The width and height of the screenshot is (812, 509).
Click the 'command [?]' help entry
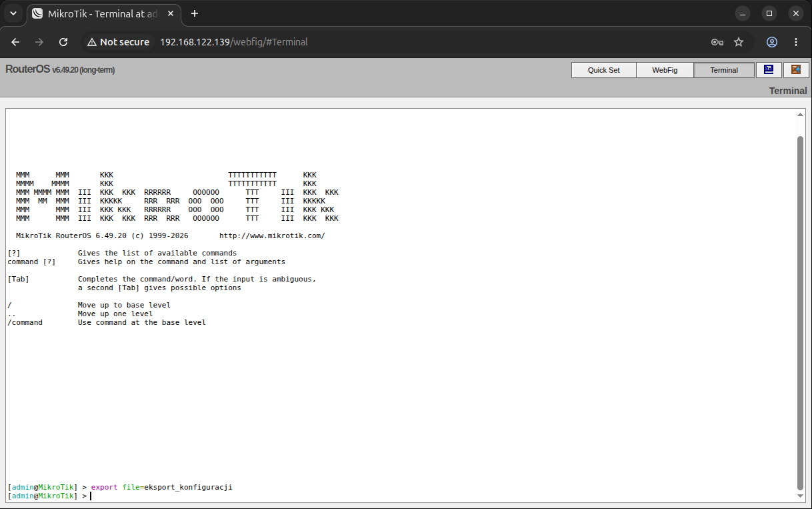pos(31,262)
